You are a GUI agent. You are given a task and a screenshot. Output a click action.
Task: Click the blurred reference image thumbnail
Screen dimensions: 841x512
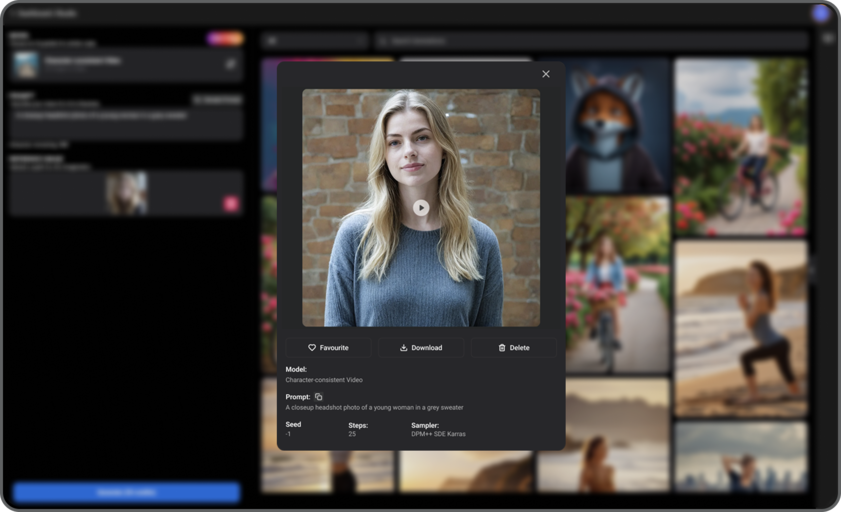126,193
